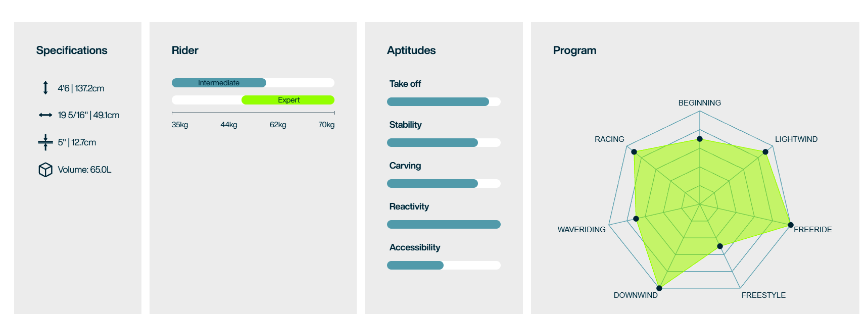The image size is (868, 314).
Task: Click the RACING radar data point
Action: tap(634, 152)
